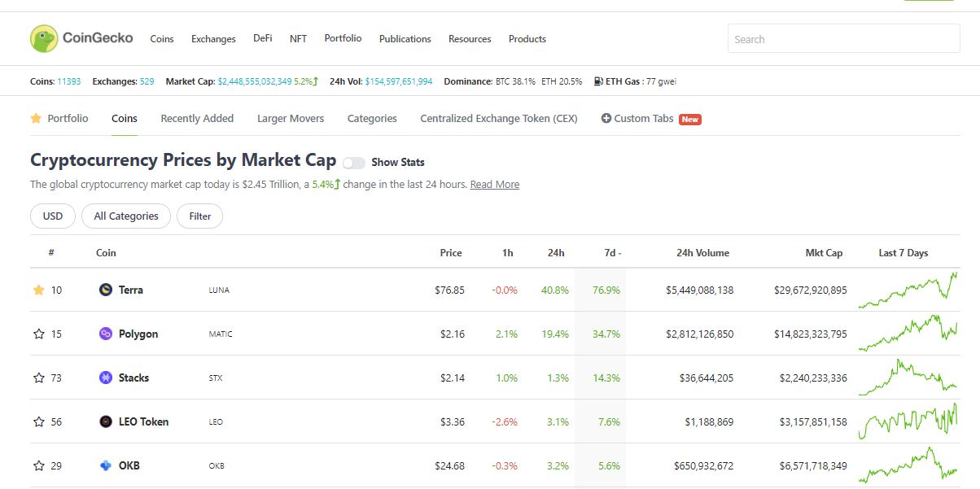Click the LEO Token coin icon
This screenshot has height=489, width=980.
105,421
